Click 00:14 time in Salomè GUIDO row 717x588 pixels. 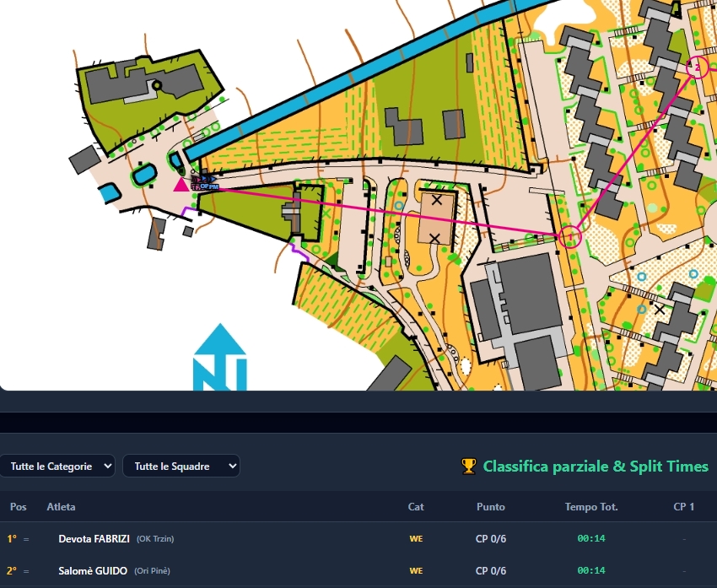point(591,570)
